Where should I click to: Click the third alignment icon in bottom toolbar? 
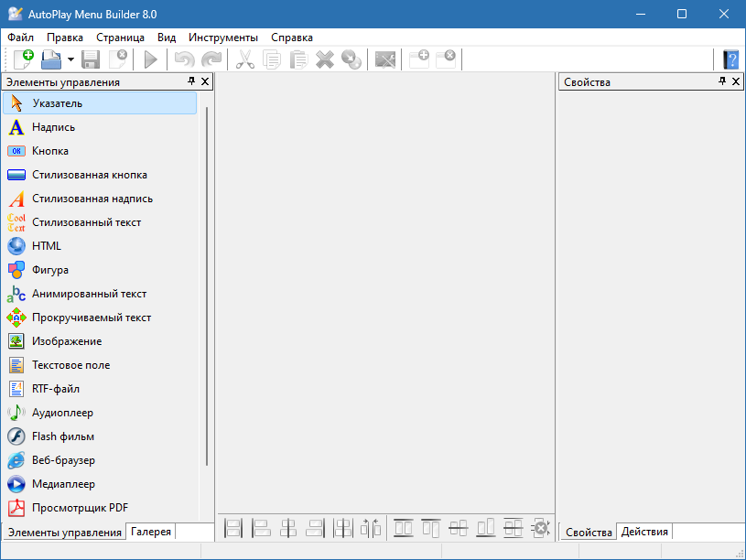click(x=287, y=528)
